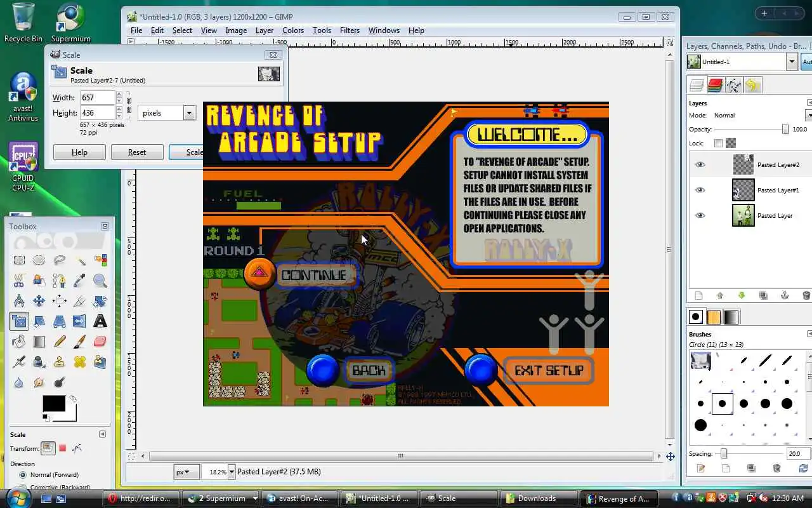Open the Colors menu
The width and height of the screenshot is (812, 508).
click(x=293, y=30)
